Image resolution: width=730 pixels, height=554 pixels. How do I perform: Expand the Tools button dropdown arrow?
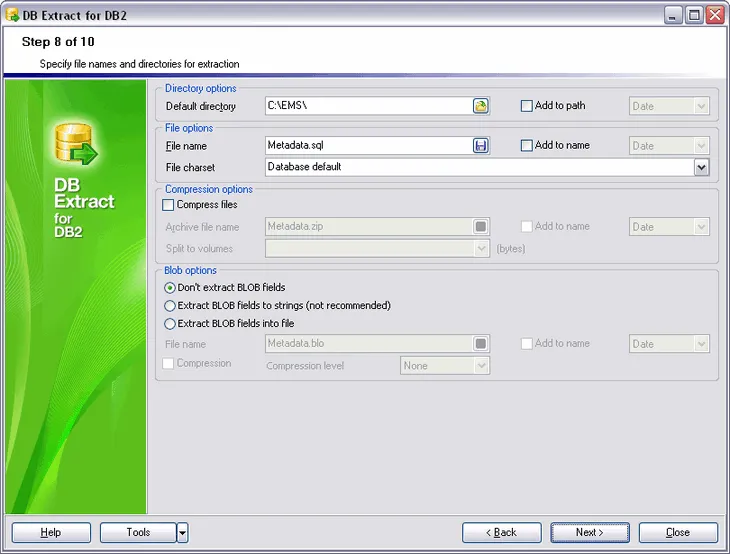[182, 533]
